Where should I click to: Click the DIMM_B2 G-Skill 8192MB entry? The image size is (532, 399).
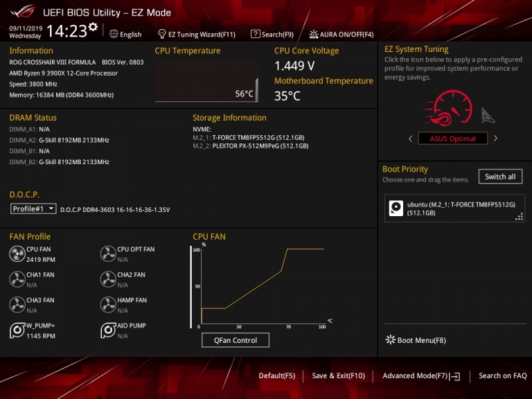pos(60,162)
